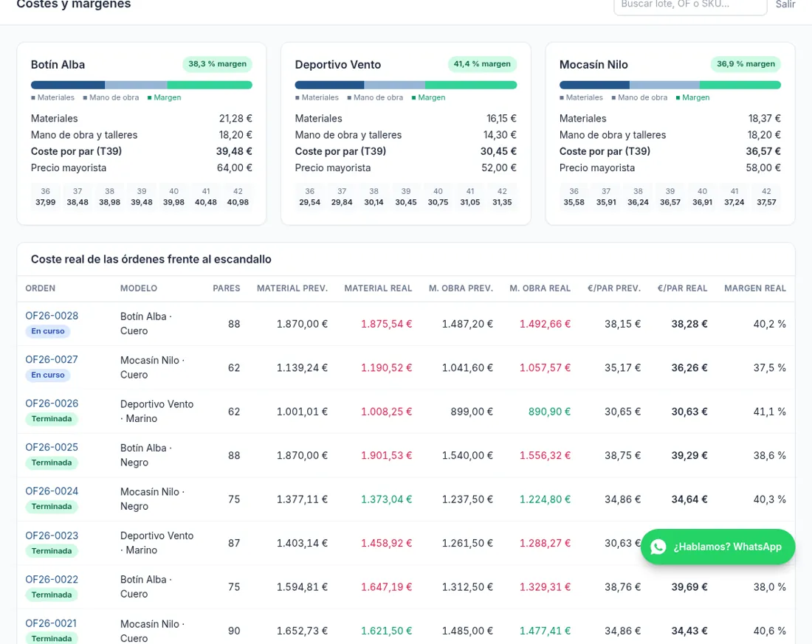Click the green labor value '890,90 €'
The width and height of the screenshot is (812, 644).
[549, 412]
